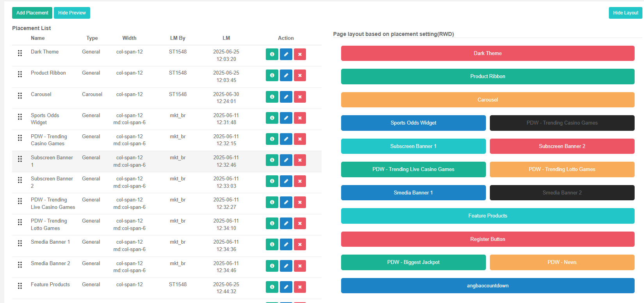Viewport: 644px width, 303px height.
Task: Click the black Smedia Banner 2 block
Action: (x=562, y=193)
